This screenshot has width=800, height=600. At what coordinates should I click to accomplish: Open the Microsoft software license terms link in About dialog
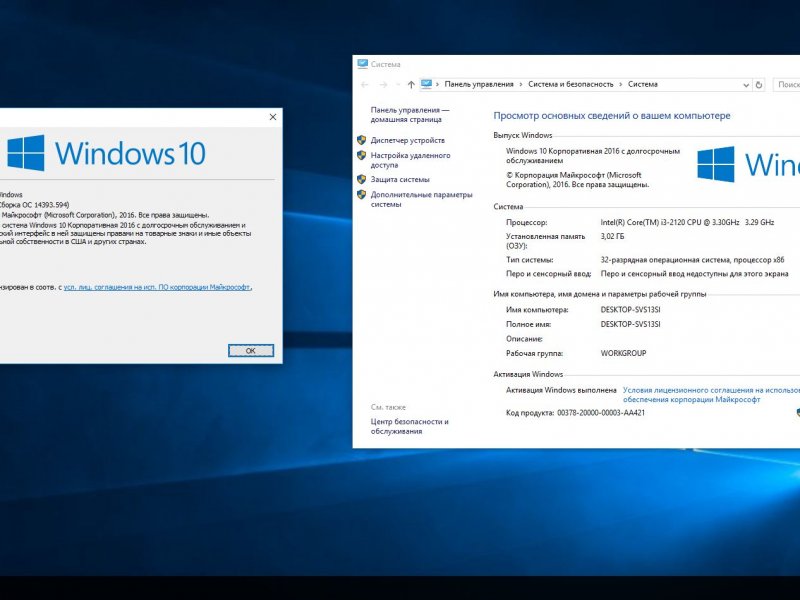pos(157,287)
